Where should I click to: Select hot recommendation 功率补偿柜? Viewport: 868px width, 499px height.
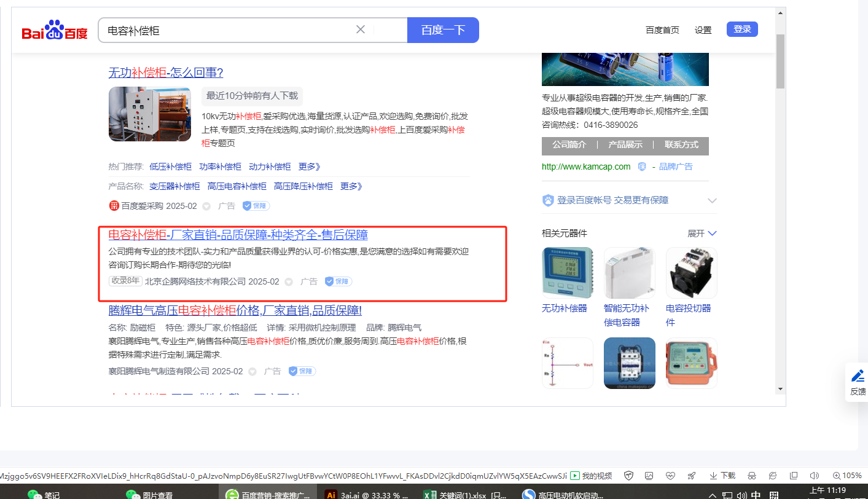(220, 167)
